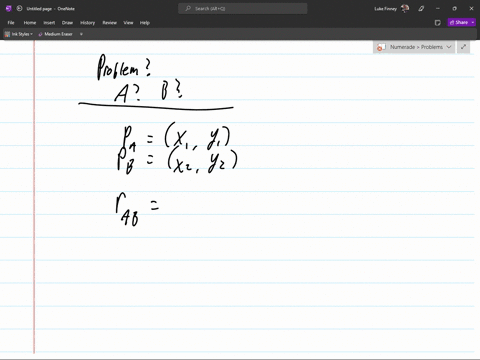Open the Numerade > Problems notebook dropdown
Viewport: 480px width, 360px height.
coord(414,47)
